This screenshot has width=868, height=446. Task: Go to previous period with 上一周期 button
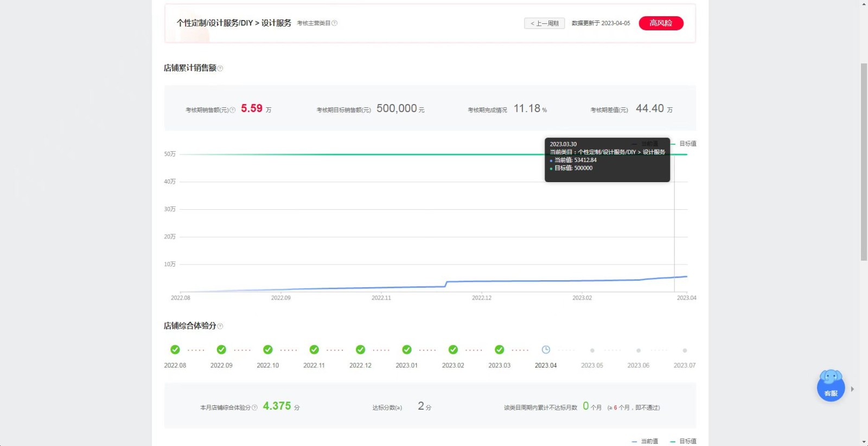click(545, 23)
